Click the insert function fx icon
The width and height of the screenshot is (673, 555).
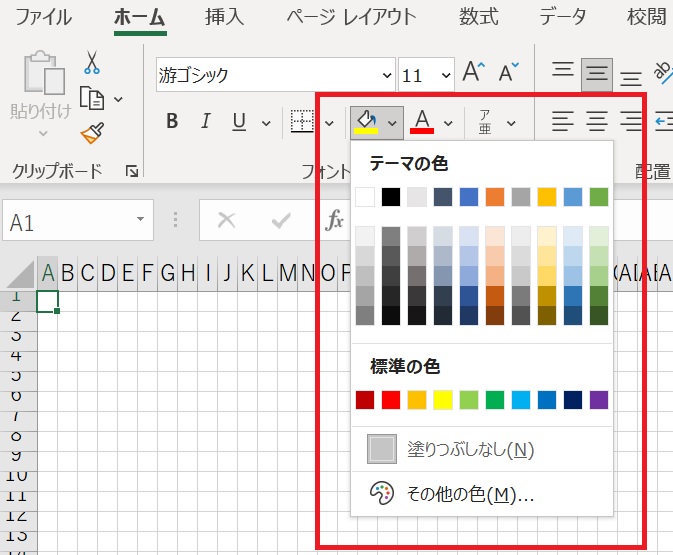335,220
